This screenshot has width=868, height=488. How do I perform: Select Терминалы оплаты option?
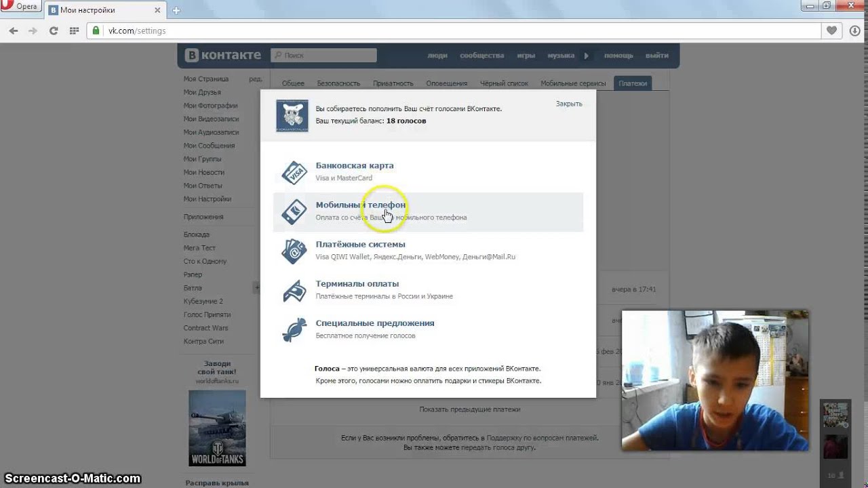[x=428, y=291]
